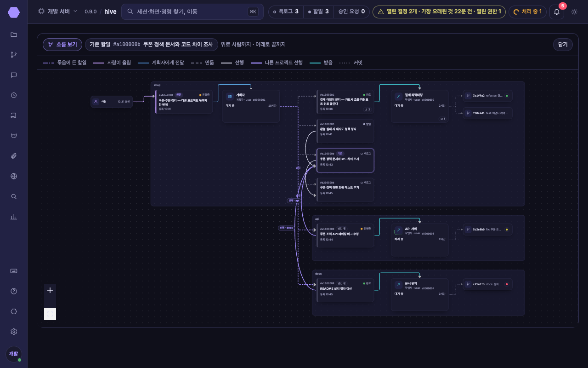The image size is (588, 368).
Task: Open the notifications bell with badge 5
Action: coord(557,12)
